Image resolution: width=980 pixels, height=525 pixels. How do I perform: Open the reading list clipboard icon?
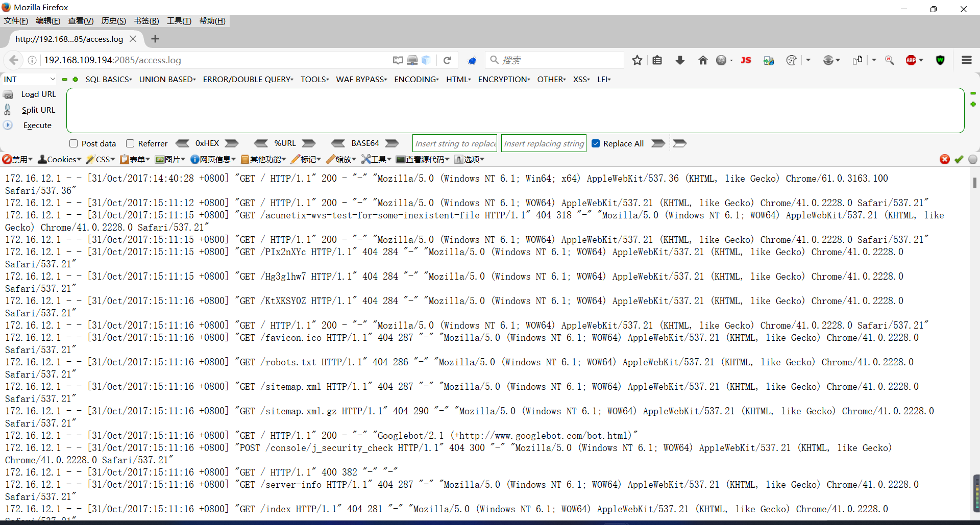point(657,60)
